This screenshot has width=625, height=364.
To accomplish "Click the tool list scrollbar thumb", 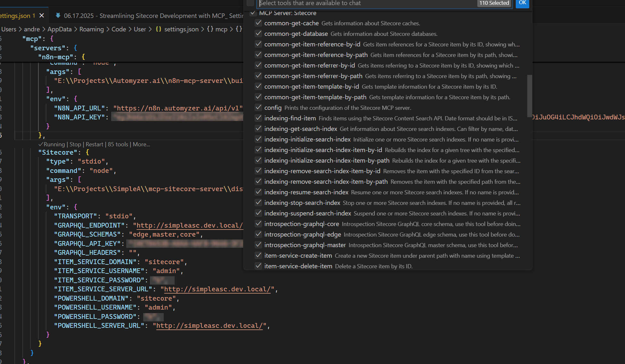I will 530,96.
